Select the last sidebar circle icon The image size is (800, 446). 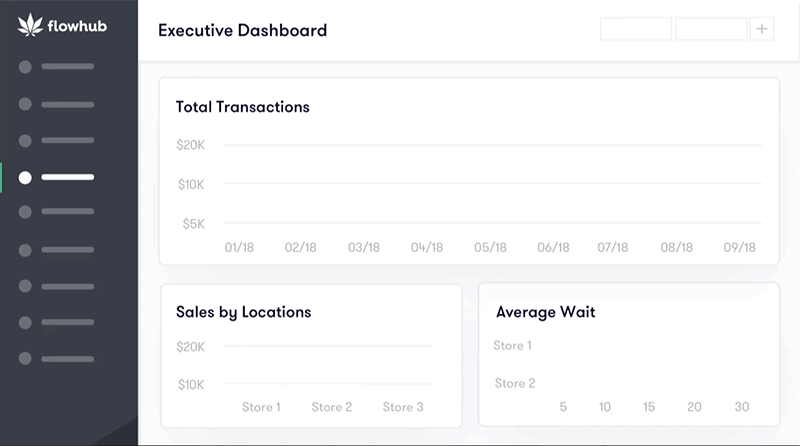pos(25,358)
